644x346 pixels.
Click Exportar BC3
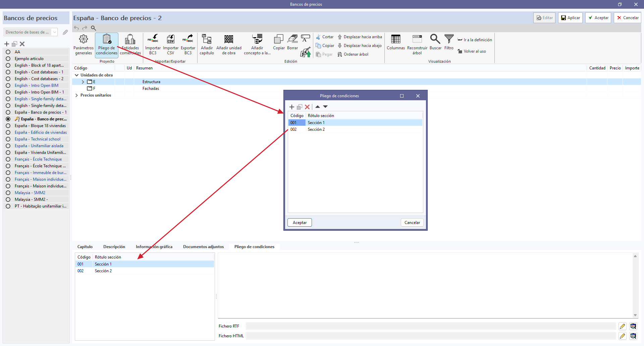pyautogui.click(x=188, y=45)
